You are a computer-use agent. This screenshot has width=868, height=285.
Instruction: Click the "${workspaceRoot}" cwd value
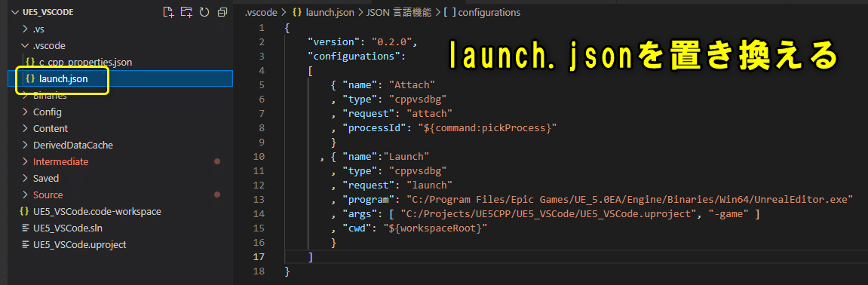click(x=436, y=228)
